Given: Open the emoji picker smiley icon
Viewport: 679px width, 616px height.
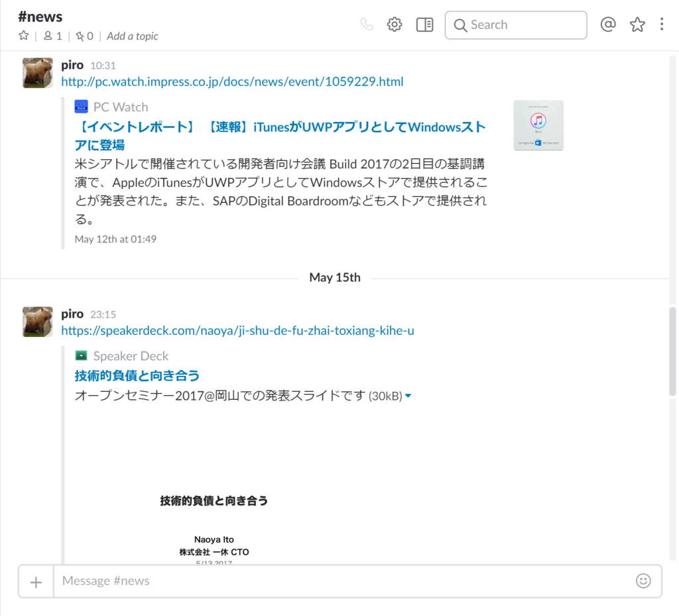Looking at the screenshot, I should point(643,580).
